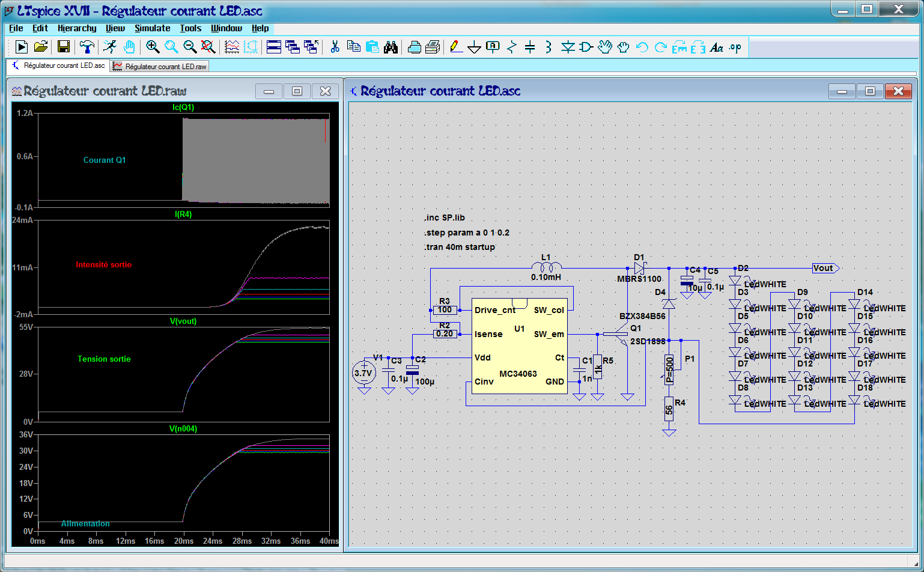The image size is (924, 572).
Task: Open the Simulate menu
Action: (x=152, y=28)
